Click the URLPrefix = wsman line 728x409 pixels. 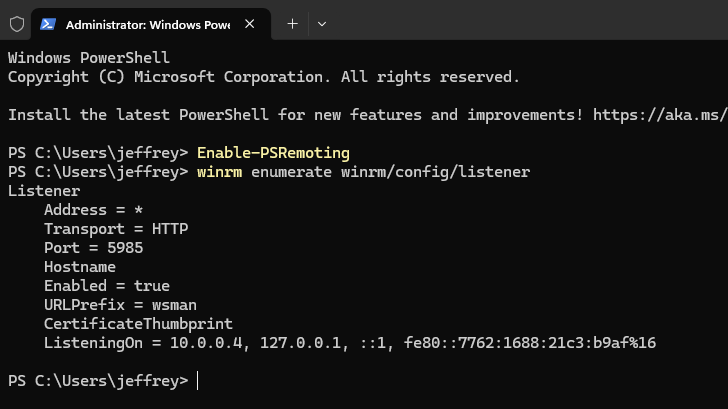click(x=120, y=305)
